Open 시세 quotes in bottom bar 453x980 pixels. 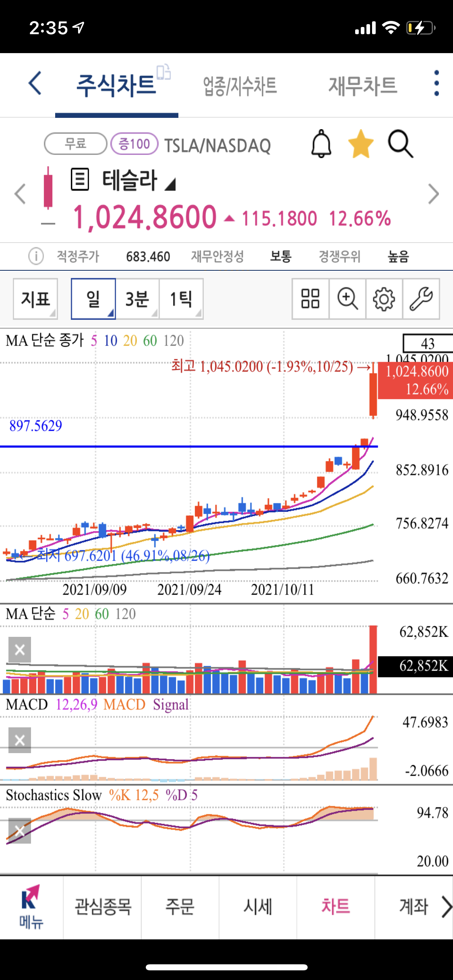coord(258,907)
